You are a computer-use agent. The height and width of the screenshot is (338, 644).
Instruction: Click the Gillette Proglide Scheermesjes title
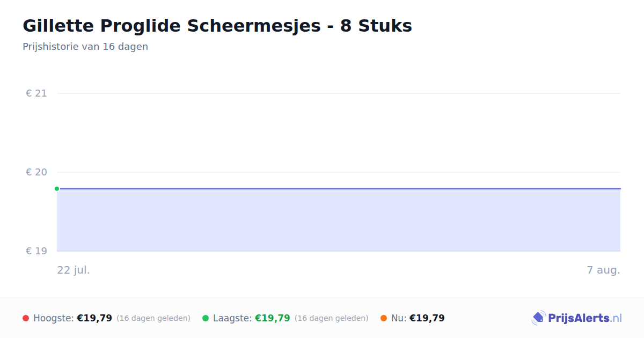point(217,26)
